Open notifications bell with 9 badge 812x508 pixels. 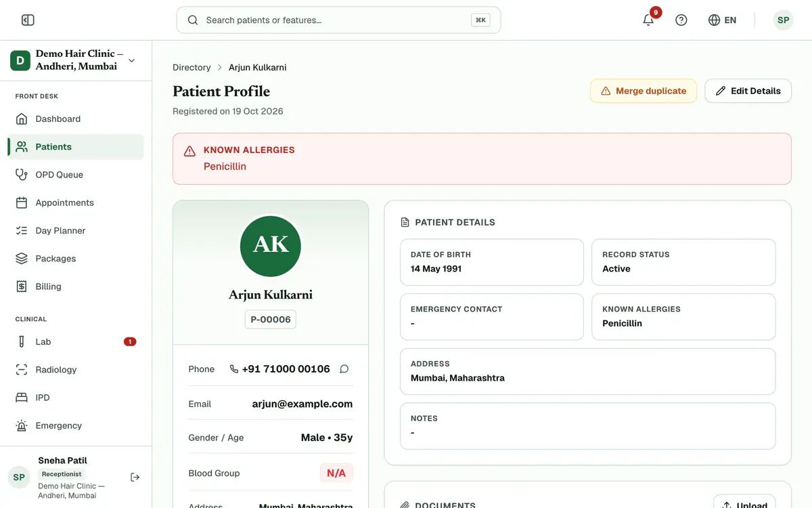click(x=648, y=20)
